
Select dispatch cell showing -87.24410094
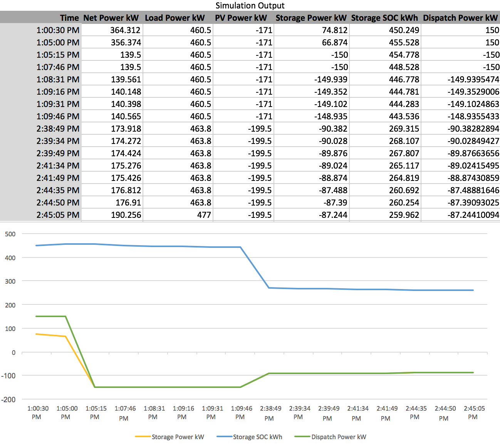(x=473, y=215)
